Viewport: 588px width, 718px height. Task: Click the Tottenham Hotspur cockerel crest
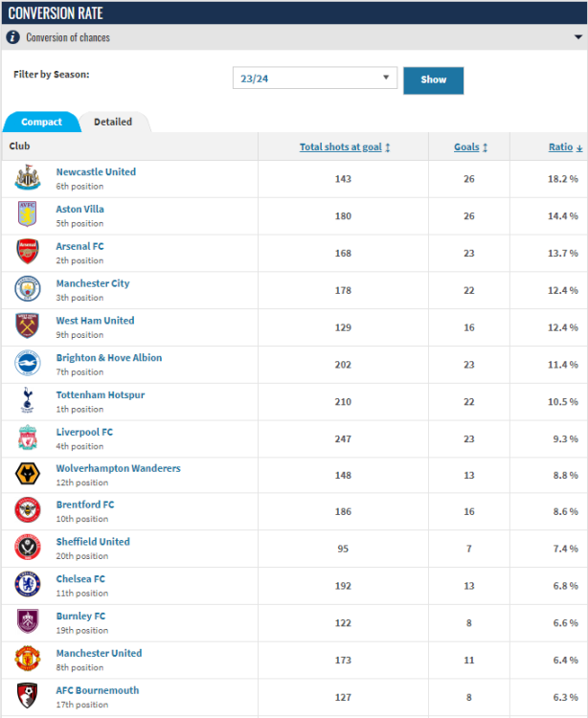(28, 401)
